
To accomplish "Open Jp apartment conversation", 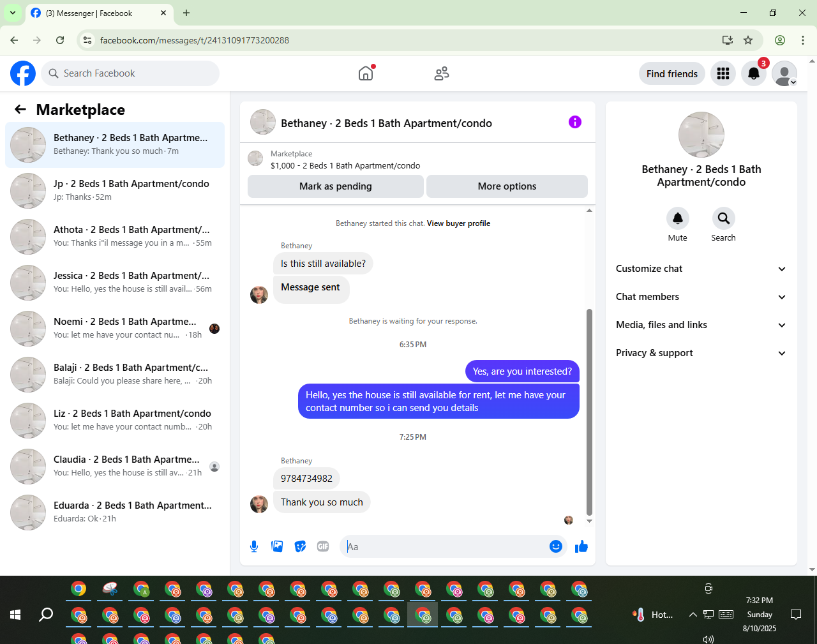I will 115,190.
